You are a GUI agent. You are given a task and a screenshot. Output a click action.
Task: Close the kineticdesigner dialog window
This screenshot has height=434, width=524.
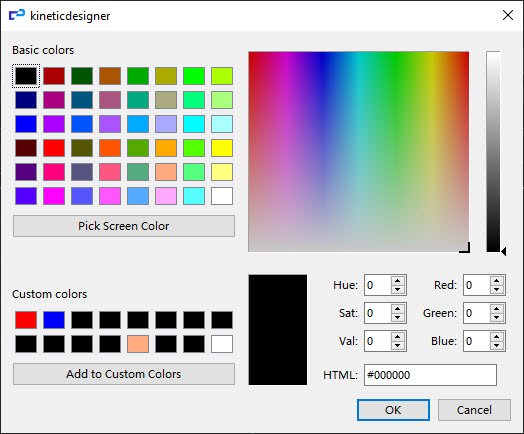pos(508,15)
